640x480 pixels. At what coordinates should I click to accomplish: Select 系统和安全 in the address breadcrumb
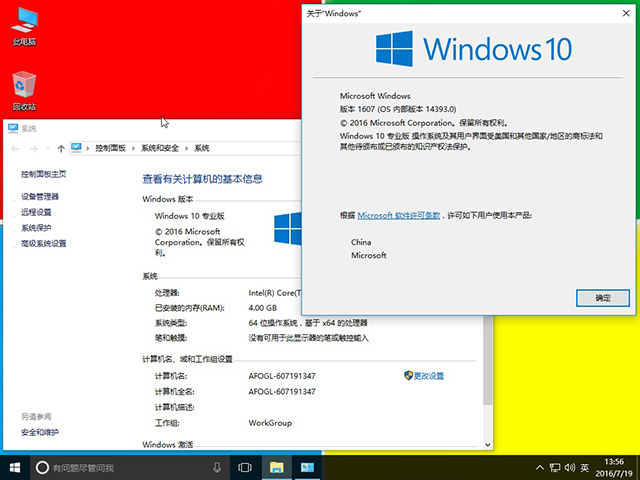point(160,148)
